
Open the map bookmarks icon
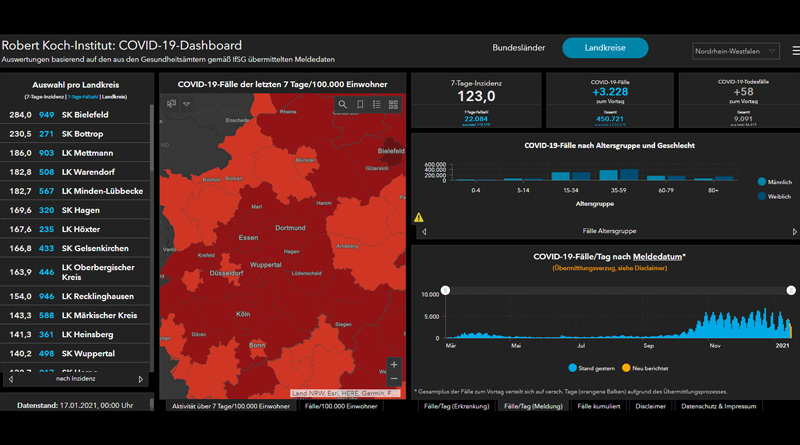360,104
